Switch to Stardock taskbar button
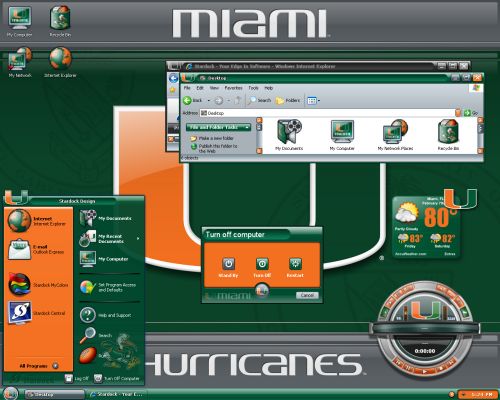Viewport: 500px width, 400px height. pyautogui.click(x=117, y=394)
